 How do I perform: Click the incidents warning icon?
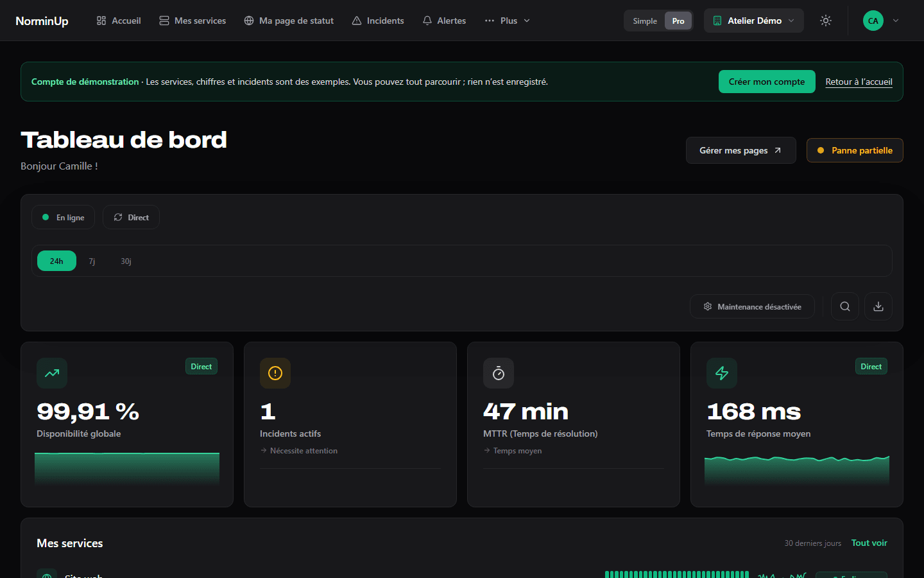pos(275,373)
